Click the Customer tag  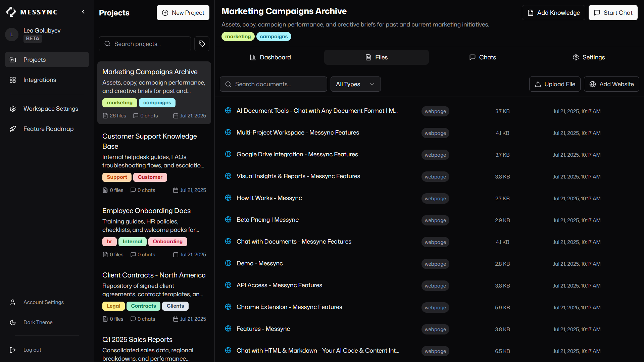point(150,177)
